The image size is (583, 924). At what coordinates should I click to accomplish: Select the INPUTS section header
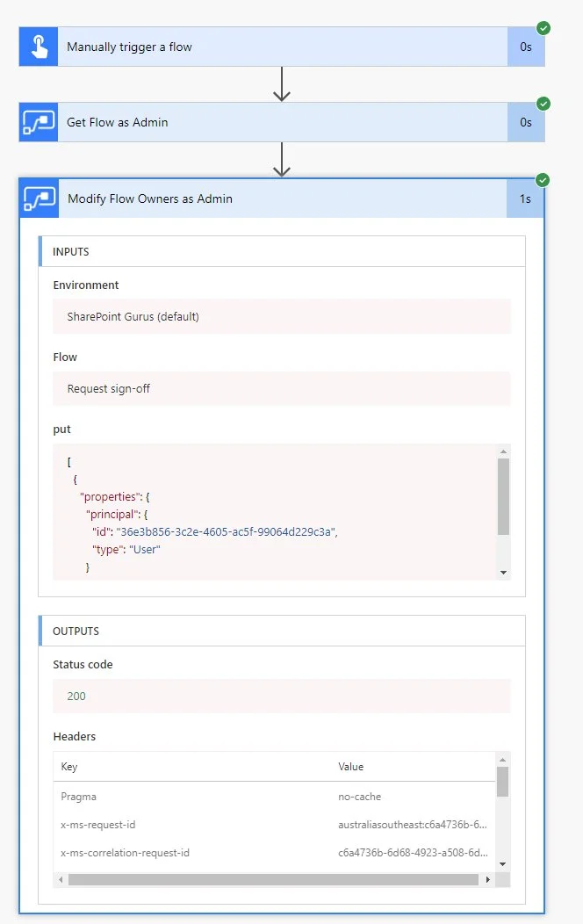coord(281,252)
